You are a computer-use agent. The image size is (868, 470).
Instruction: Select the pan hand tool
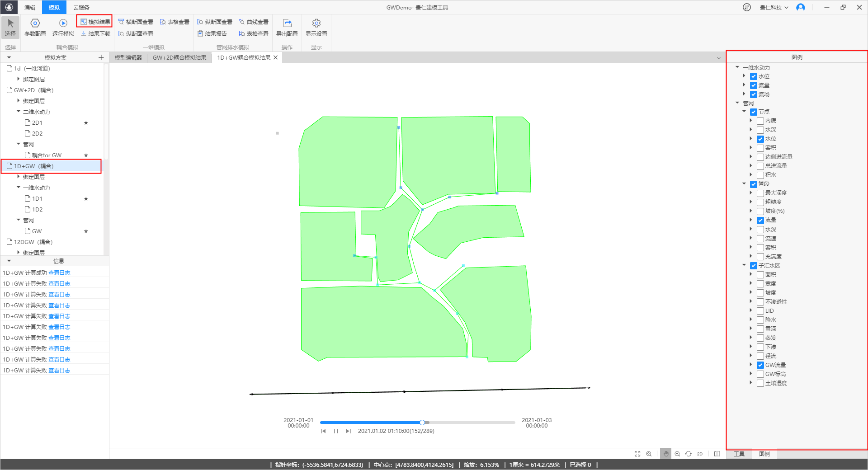(665, 454)
